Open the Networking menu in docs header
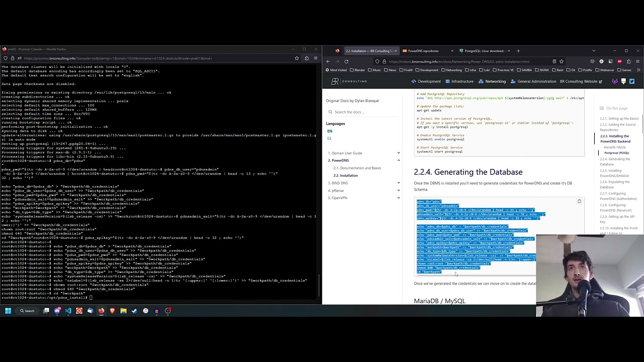The width and height of the screenshot is (644, 362). pyautogui.click(x=492, y=81)
